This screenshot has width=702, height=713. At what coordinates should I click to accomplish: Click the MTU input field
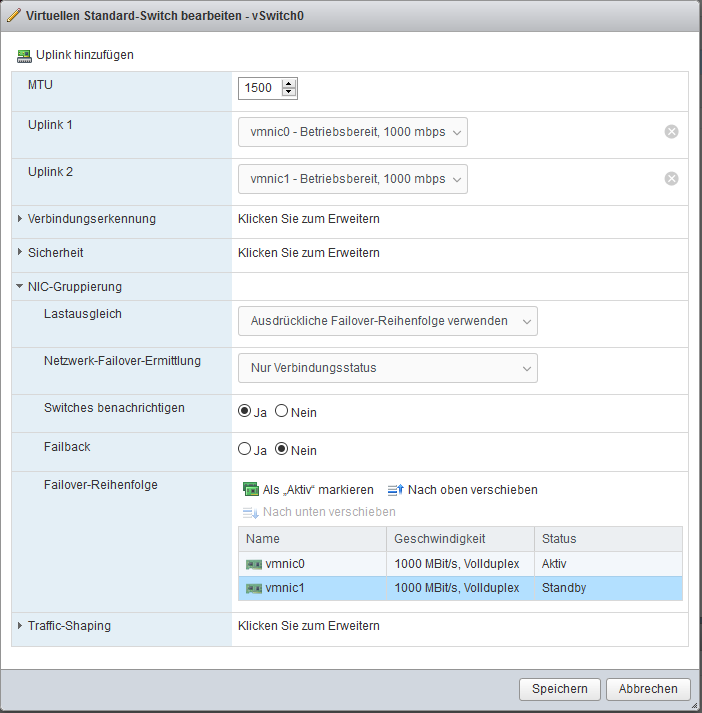click(x=260, y=88)
